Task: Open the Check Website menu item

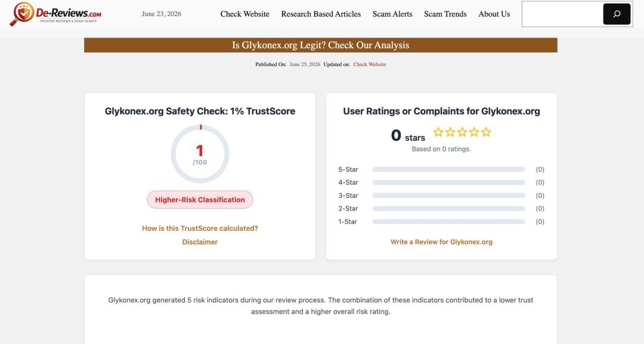Action: tap(245, 14)
